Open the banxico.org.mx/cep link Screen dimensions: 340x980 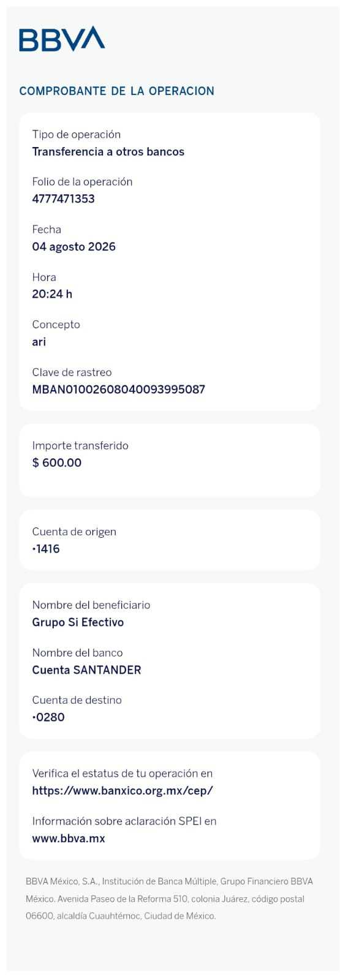[123, 791]
